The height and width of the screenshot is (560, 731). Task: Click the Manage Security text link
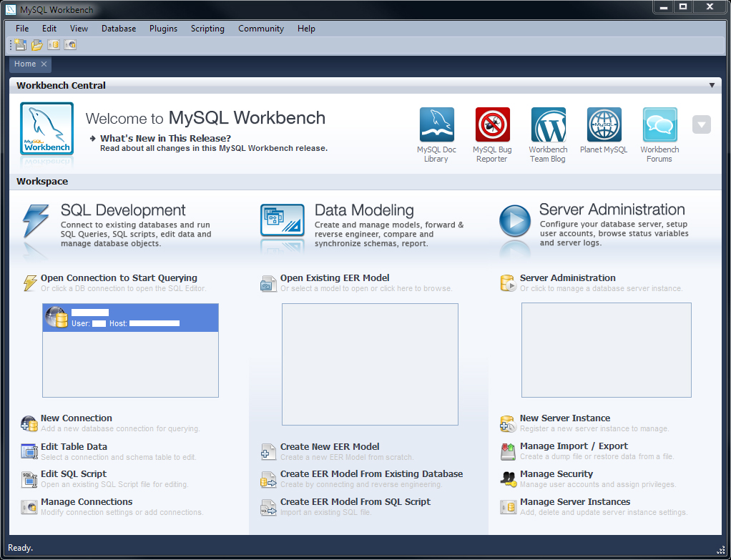click(x=556, y=473)
